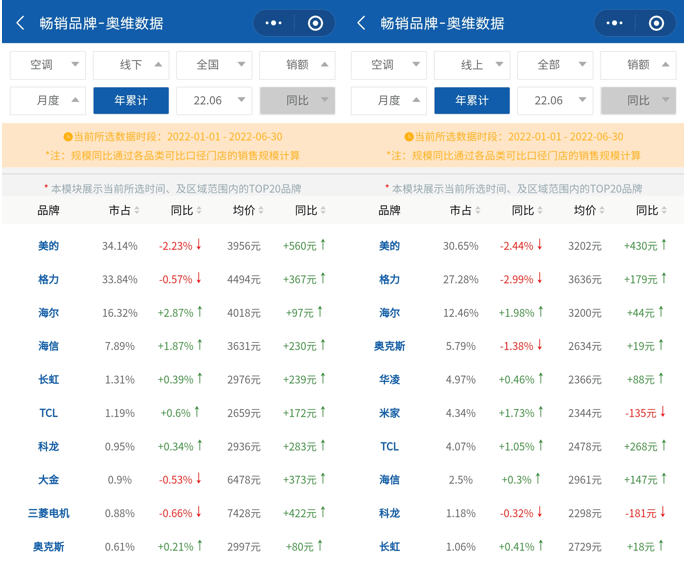Open 美的 brand in offline table
Screen dimensions: 692x565
pyautogui.click(x=49, y=246)
